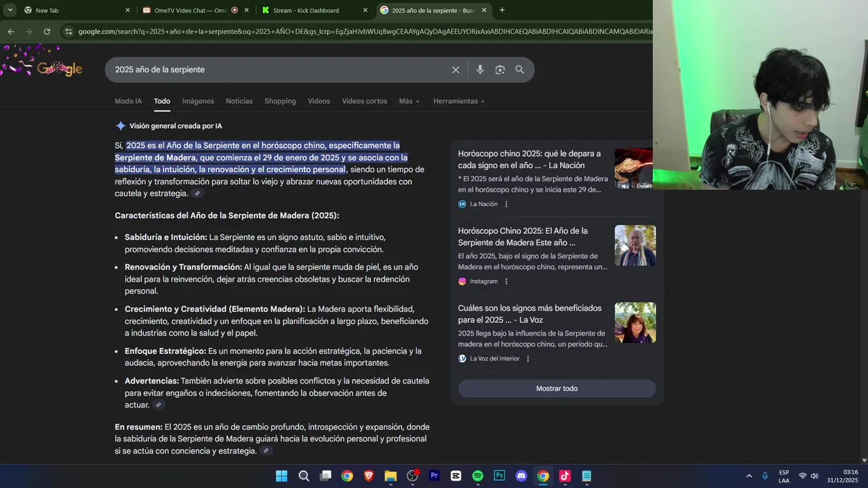Open volume control in system tray

tap(814, 476)
